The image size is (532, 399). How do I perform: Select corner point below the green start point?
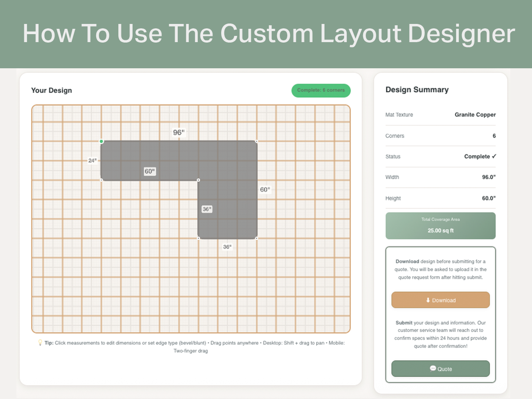click(x=102, y=180)
